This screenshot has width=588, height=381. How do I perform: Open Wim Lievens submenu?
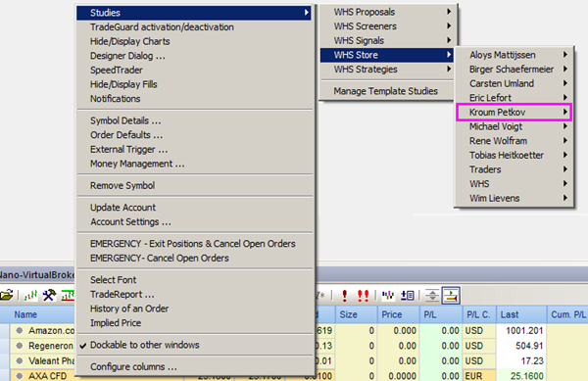[x=514, y=198]
